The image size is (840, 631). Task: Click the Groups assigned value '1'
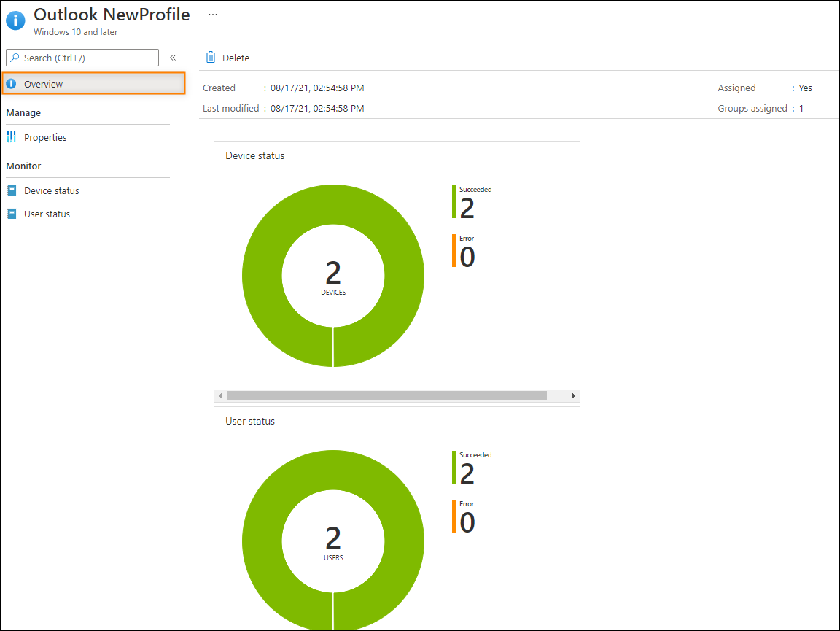tap(801, 108)
